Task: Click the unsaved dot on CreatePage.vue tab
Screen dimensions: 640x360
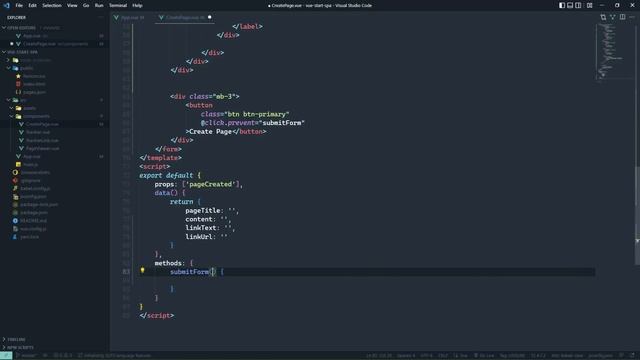Action: point(209,17)
